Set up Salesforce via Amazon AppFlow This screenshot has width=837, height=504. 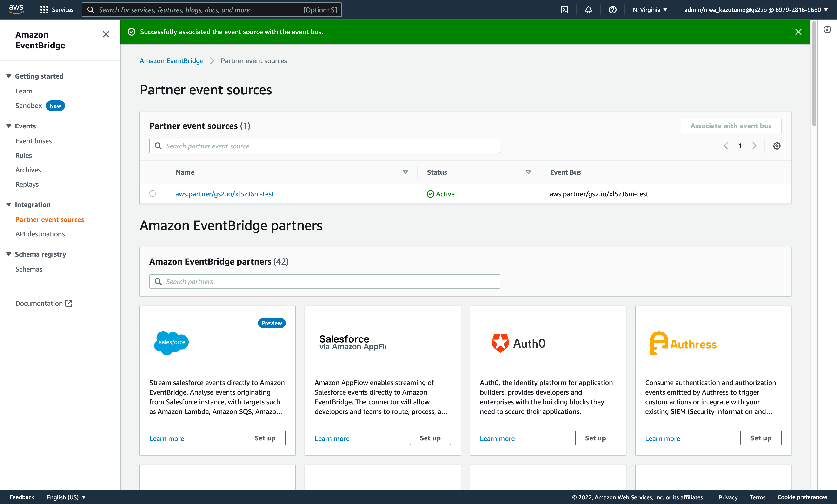[x=430, y=438]
